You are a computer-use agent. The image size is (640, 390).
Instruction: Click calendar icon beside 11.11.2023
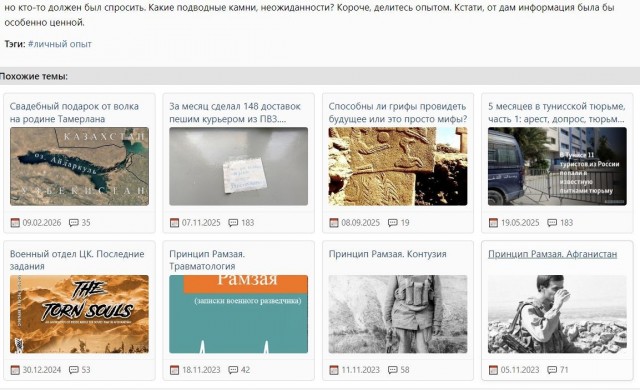[334, 370]
